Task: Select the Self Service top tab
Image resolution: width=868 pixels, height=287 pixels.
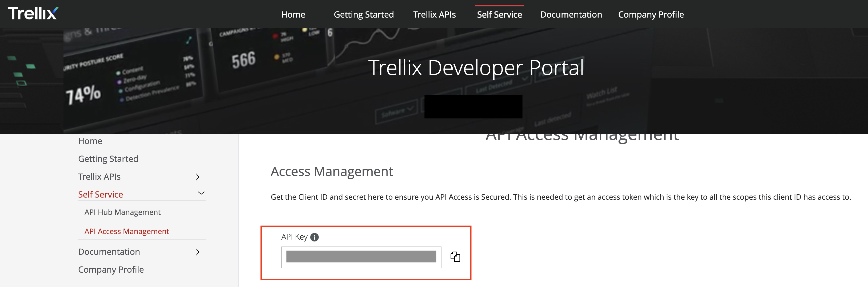Action: [x=499, y=14]
